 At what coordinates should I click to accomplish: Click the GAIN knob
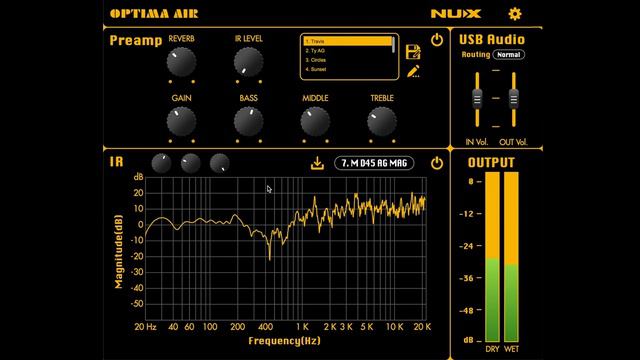(181, 121)
